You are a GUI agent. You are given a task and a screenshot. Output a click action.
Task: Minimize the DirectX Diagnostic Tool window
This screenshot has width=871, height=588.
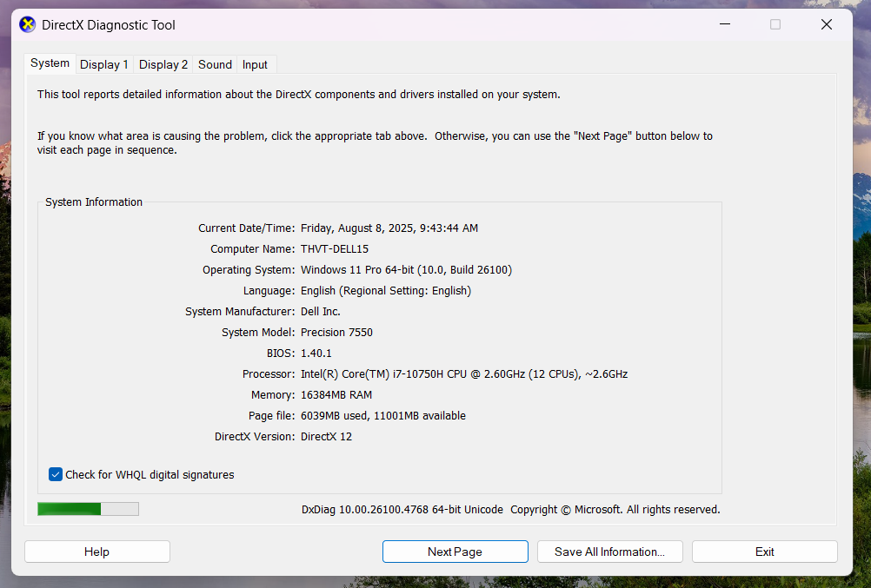[x=725, y=24]
